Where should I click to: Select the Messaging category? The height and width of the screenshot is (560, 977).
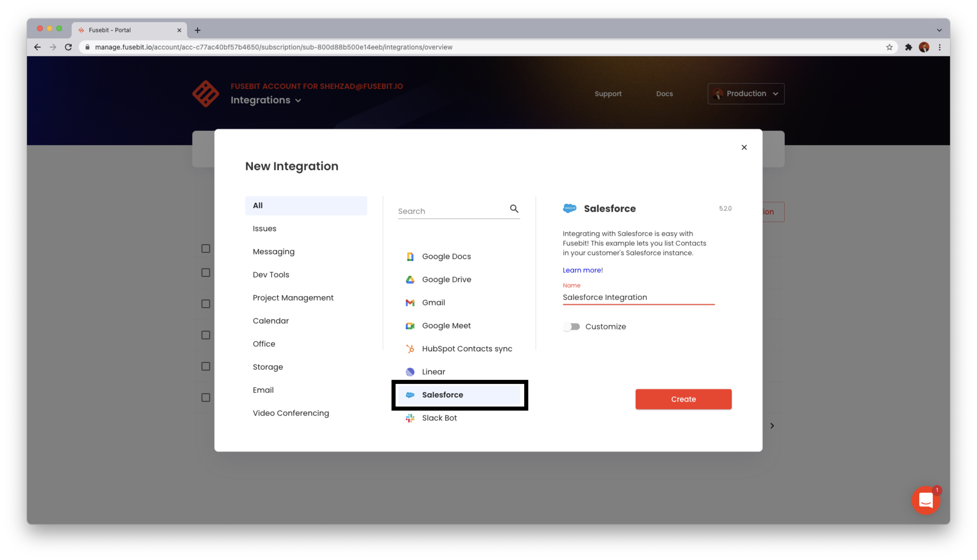point(306,252)
